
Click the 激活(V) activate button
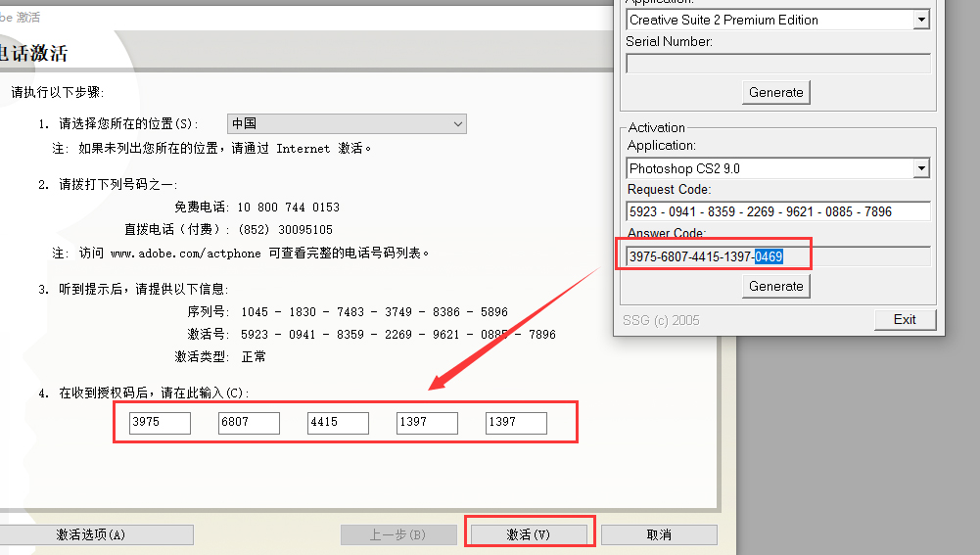529,534
